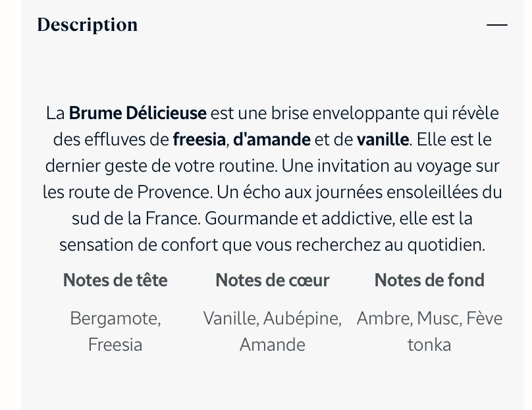This screenshot has width=532, height=410.
Task: Select the "Notes de cœur" column heading
Action: point(273,280)
